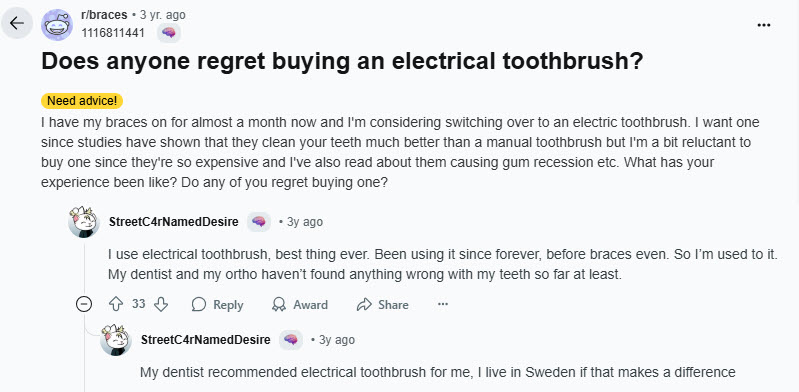Click the reply commenter's avatar image

click(x=116, y=339)
